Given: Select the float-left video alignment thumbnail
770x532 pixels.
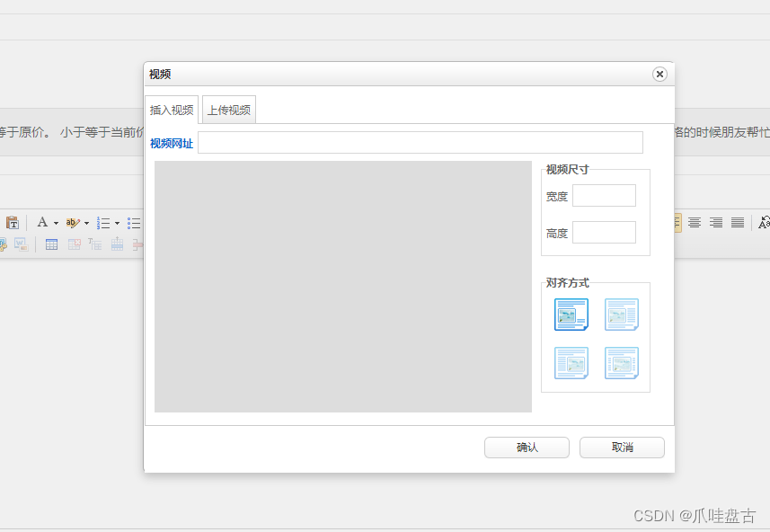Looking at the screenshot, I should pyautogui.click(x=621, y=315).
